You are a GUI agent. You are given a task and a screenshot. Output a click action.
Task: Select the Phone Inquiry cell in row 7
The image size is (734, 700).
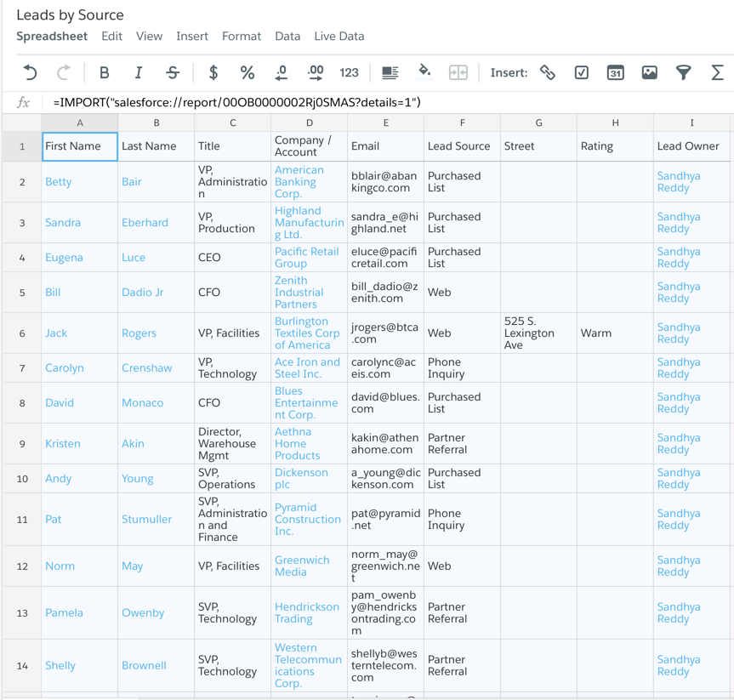pyautogui.click(x=462, y=367)
